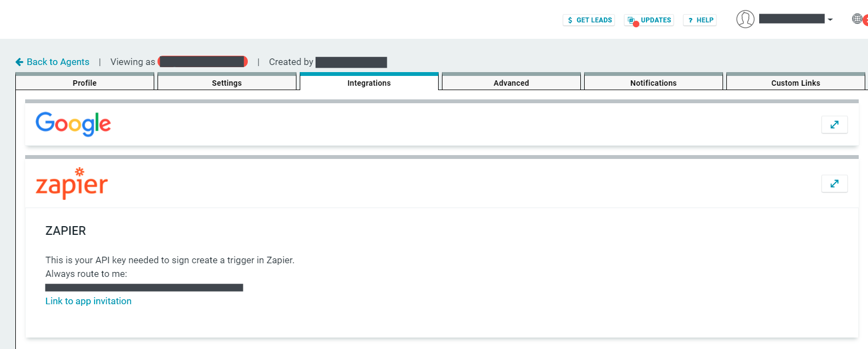Click the user profile avatar icon

click(x=745, y=19)
